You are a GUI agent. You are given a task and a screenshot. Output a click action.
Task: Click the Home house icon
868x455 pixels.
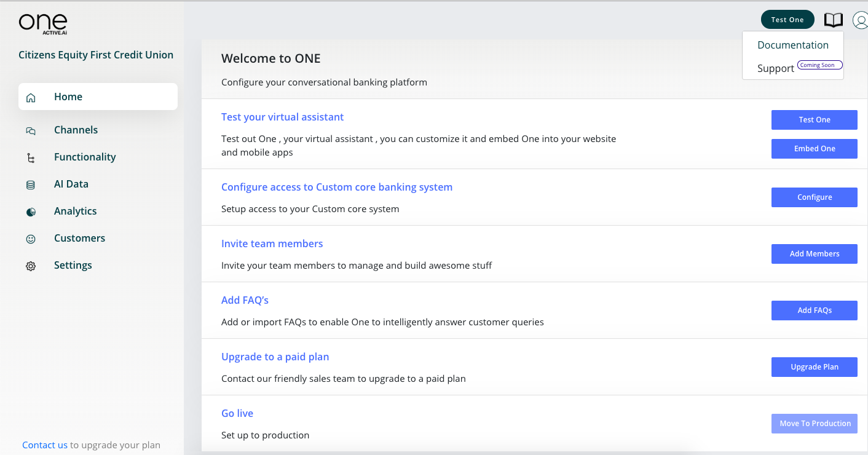pos(31,97)
